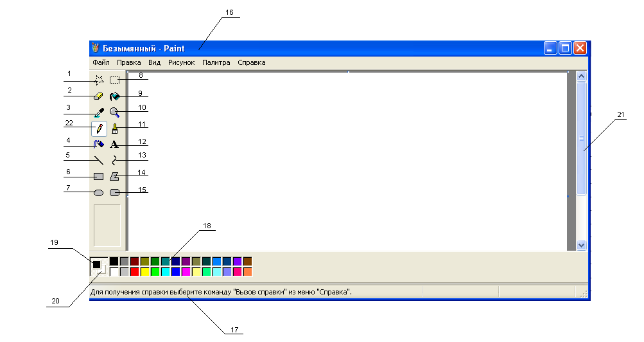Pick the white palette swatch
644x342 pixels.
114,272
